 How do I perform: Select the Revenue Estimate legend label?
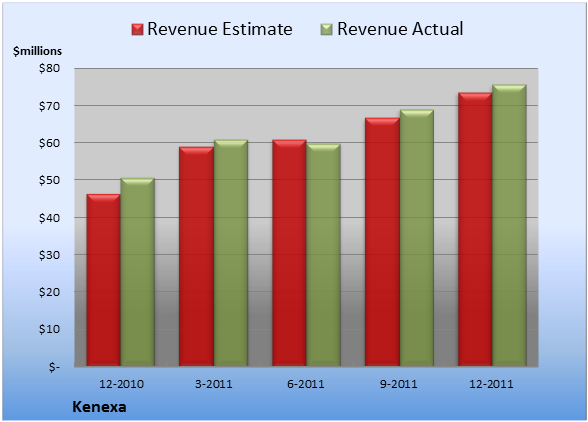click(x=220, y=29)
